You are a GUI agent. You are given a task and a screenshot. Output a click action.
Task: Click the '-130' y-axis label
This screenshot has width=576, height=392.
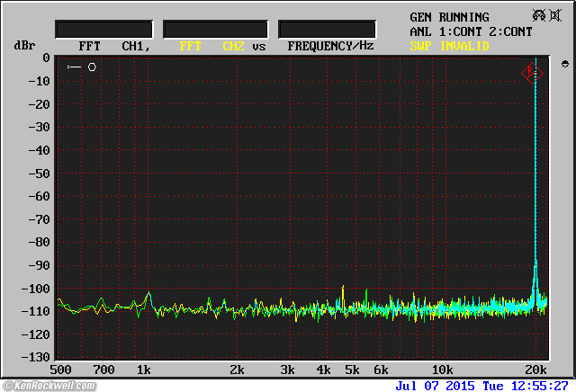pos(35,357)
